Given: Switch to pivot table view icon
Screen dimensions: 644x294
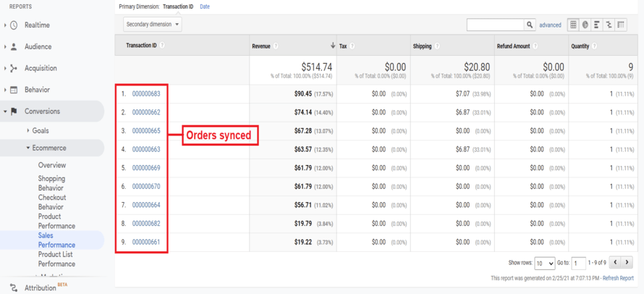Looking at the screenshot, I should (x=621, y=25).
